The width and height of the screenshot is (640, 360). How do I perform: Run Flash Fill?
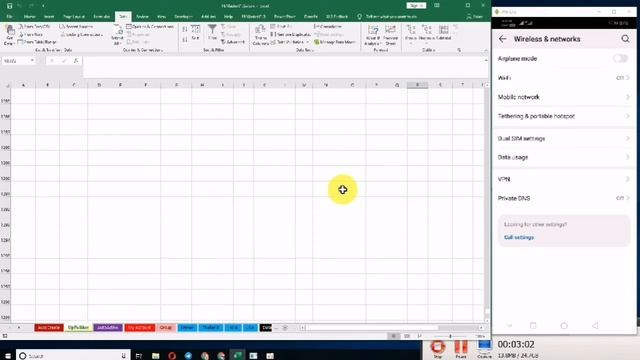(281, 27)
